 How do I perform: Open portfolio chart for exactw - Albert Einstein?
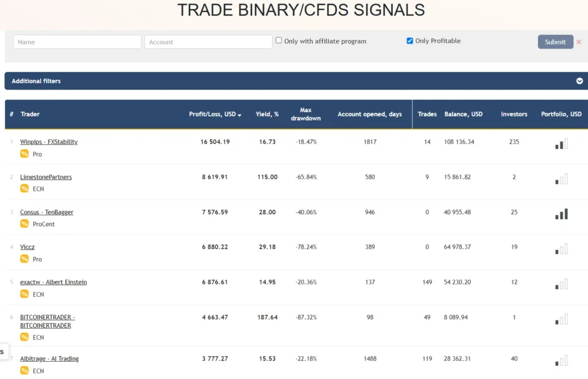point(560,284)
